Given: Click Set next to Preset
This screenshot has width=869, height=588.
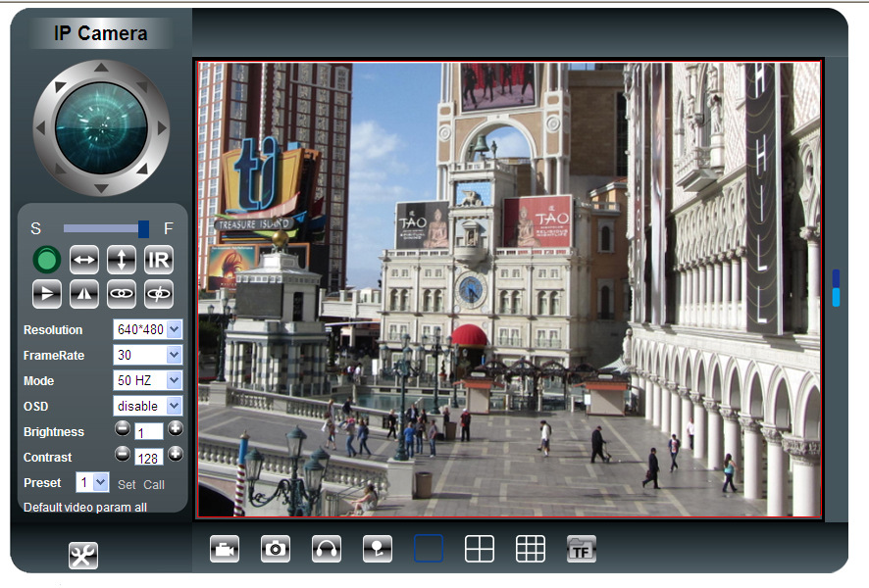Looking at the screenshot, I should (128, 485).
